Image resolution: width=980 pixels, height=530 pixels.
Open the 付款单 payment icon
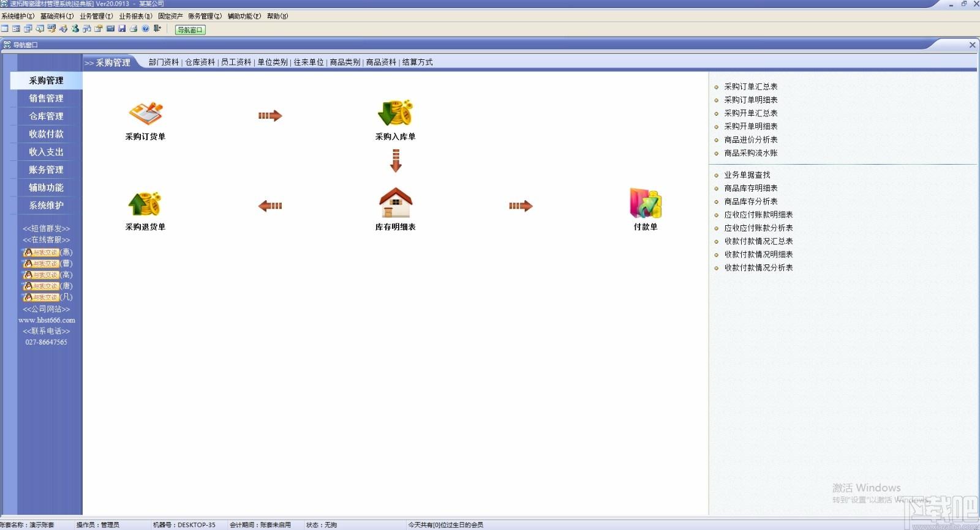[646, 203]
